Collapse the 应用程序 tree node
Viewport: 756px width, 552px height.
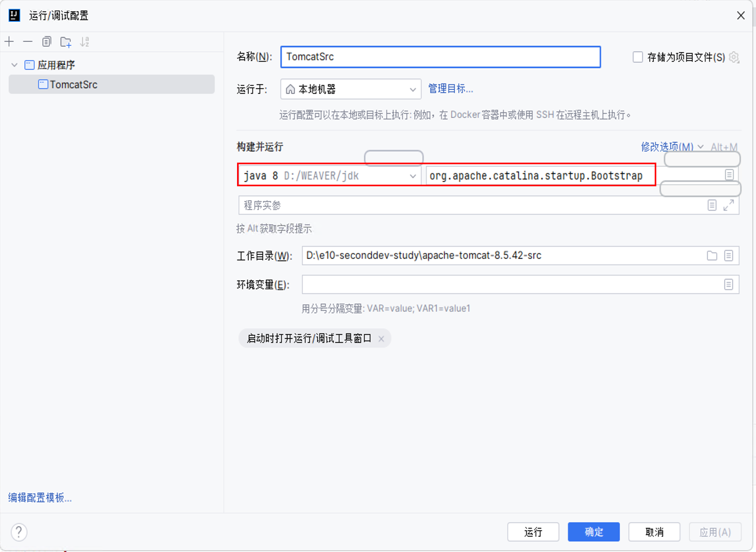click(14, 65)
